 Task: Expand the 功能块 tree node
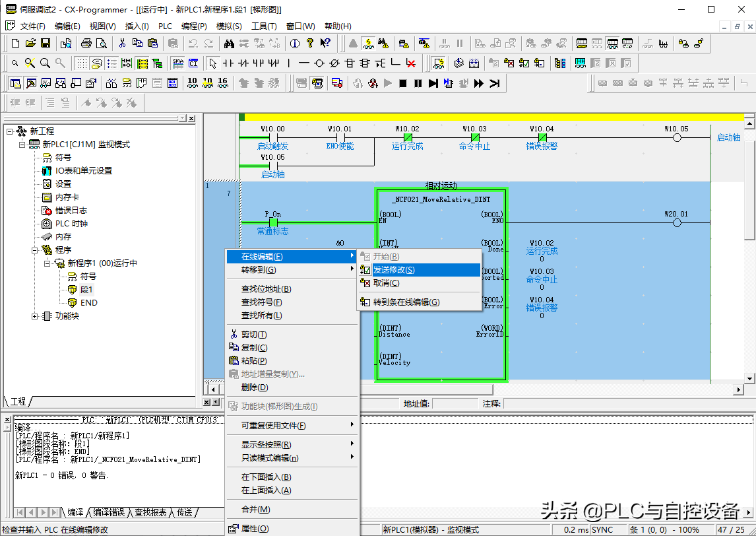point(35,316)
